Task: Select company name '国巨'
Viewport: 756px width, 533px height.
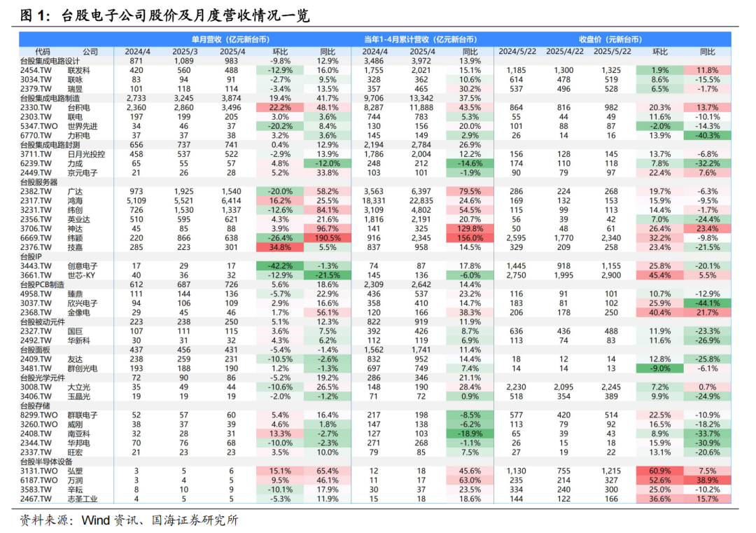Action: coord(75,331)
